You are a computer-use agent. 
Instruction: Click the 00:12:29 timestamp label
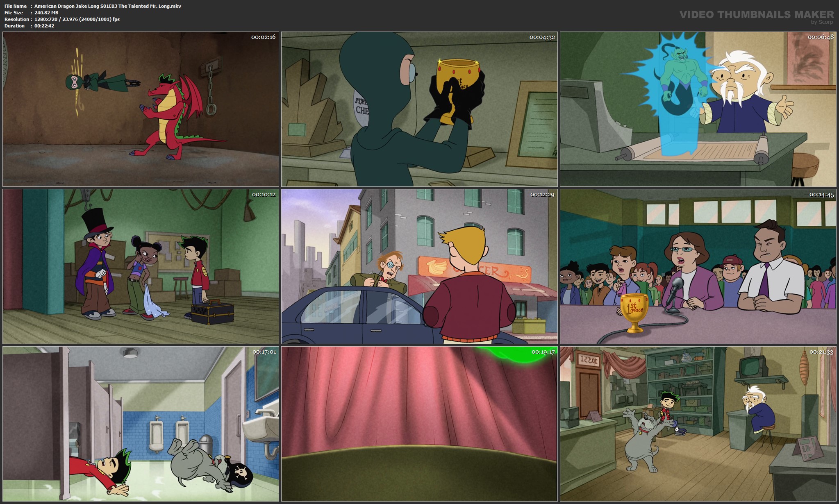[x=542, y=195]
